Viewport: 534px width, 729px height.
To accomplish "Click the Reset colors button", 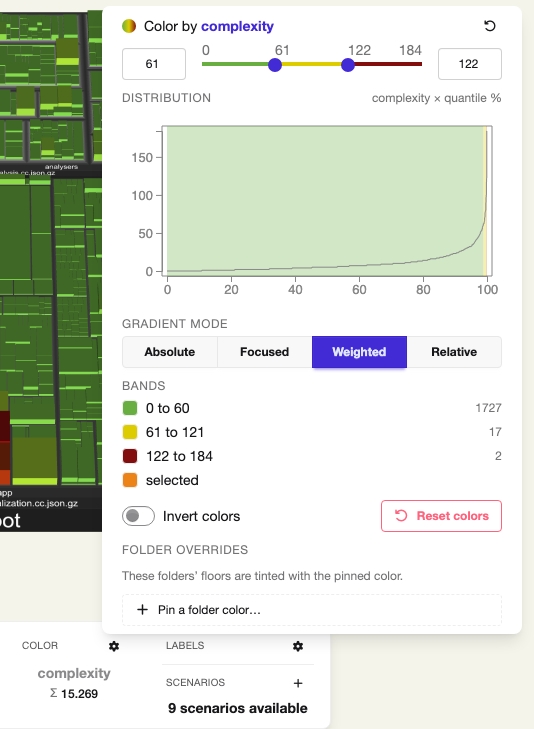I will point(442,516).
